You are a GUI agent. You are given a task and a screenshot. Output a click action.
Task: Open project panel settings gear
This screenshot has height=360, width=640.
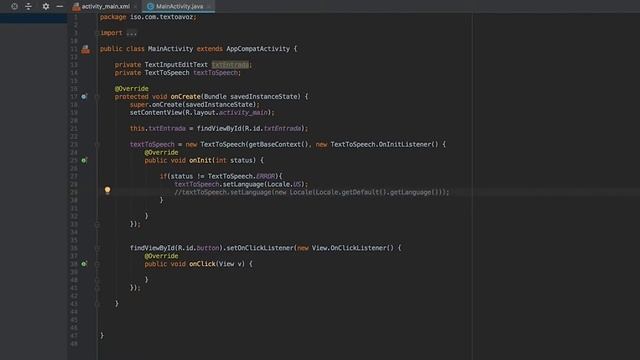[46, 6]
